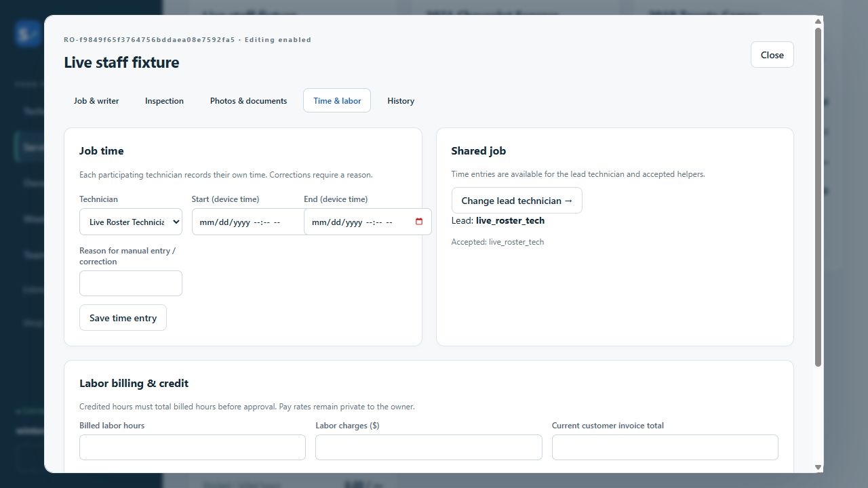Select the Time & labor tab

point(337,100)
